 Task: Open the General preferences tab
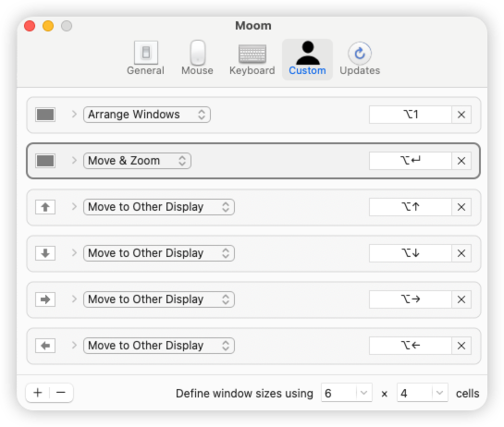(x=145, y=59)
